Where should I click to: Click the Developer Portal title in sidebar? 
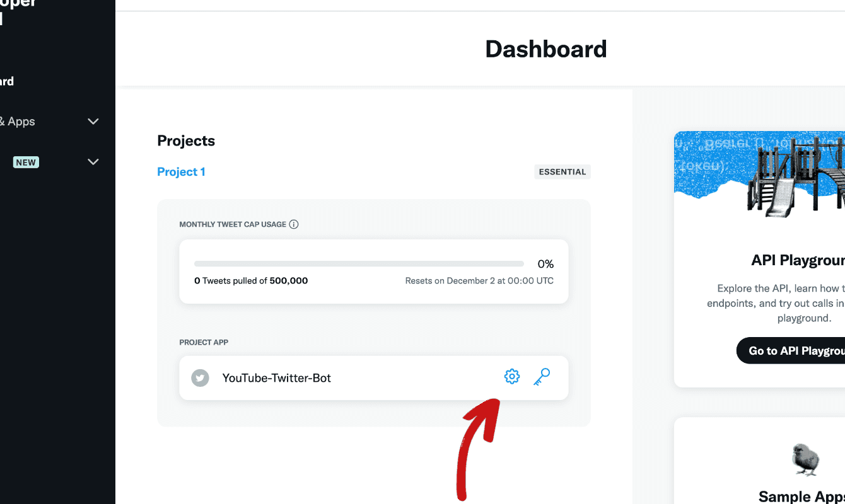[18, 11]
